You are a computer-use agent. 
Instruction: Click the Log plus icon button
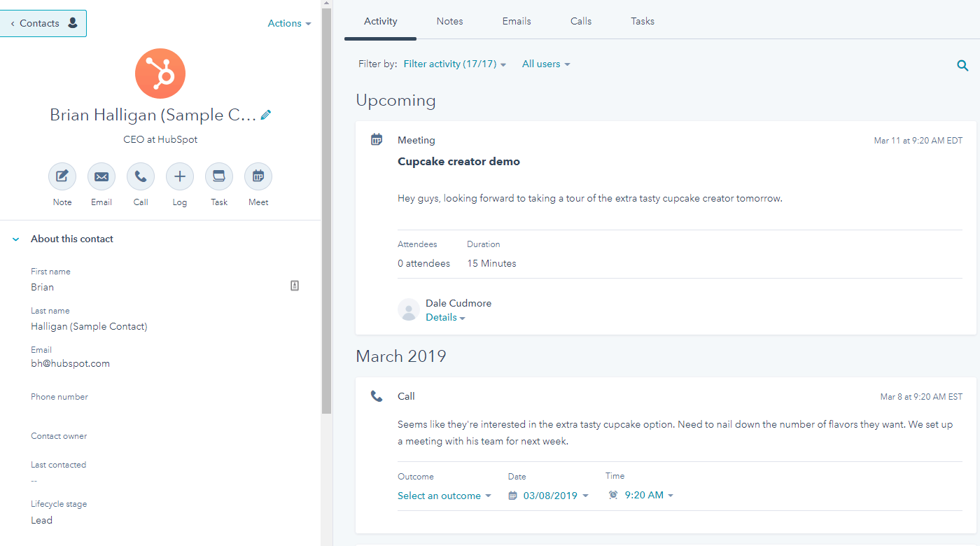pos(180,176)
